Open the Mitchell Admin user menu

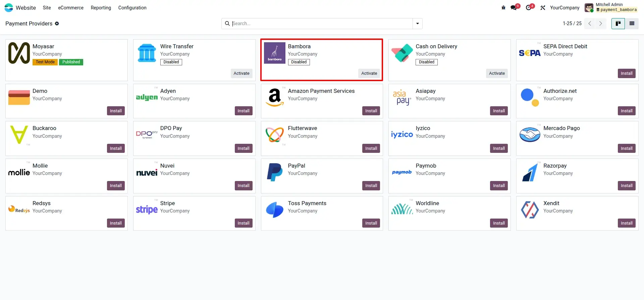tap(611, 7)
